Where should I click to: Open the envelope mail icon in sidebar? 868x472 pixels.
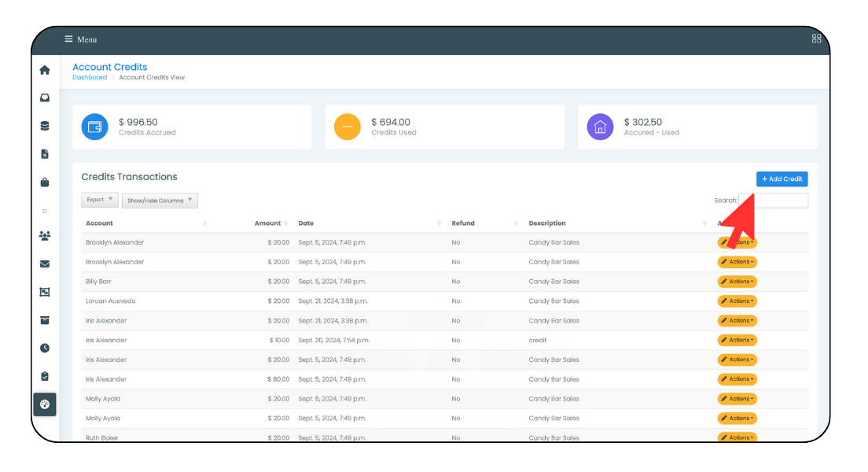pyautogui.click(x=45, y=264)
